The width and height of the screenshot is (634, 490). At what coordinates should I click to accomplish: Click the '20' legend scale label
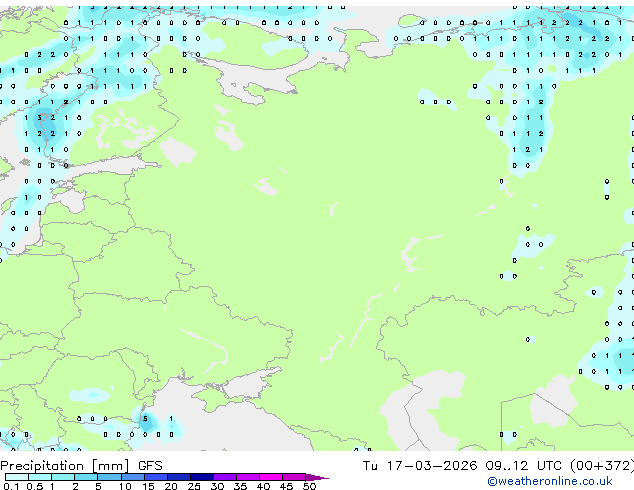click(171, 486)
